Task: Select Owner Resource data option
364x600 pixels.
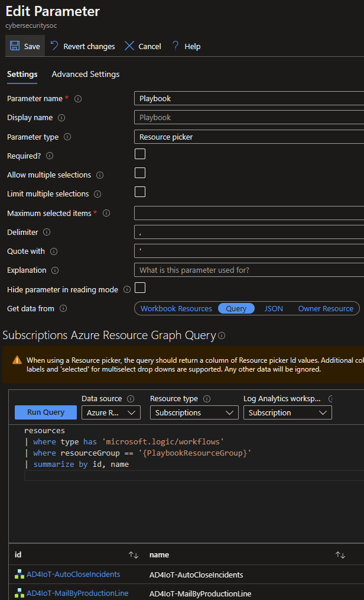Action: pyautogui.click(x=326, y=308)
